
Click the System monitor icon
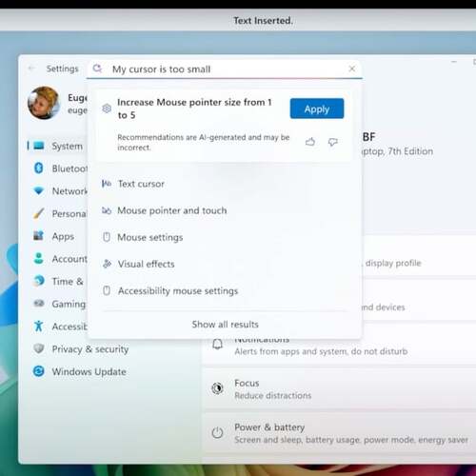tap(39, 146)
